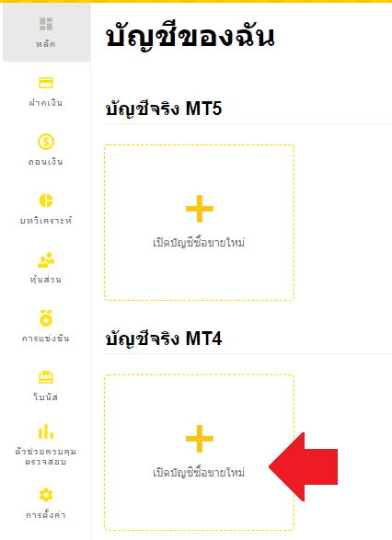Open the หลัก dashboard grid icon
The image size is (392, 540).
[46, 24]
